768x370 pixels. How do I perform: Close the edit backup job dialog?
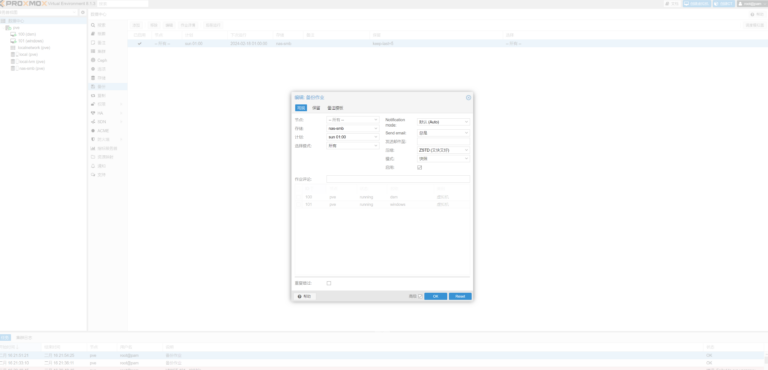[468, 98]
